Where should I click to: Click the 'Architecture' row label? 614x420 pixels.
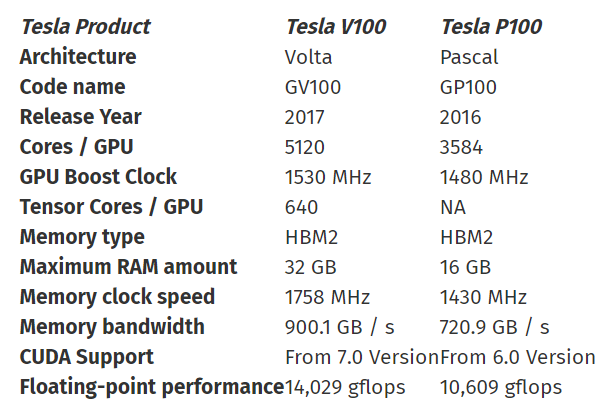pos(78,57)
